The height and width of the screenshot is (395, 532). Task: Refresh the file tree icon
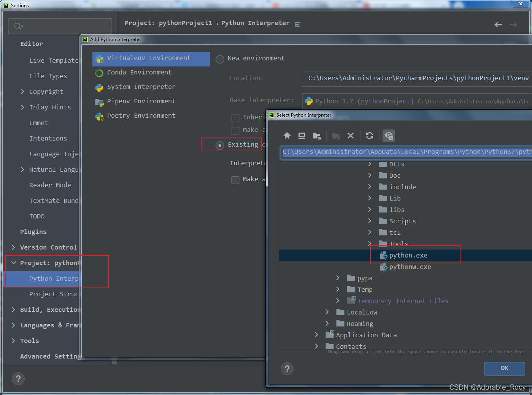point(370,136)
